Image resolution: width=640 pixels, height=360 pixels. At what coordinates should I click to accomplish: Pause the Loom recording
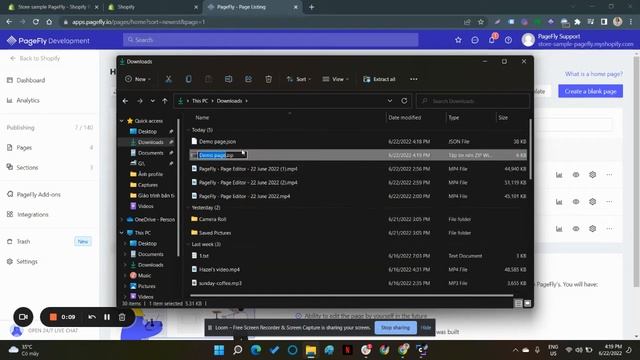107,317
